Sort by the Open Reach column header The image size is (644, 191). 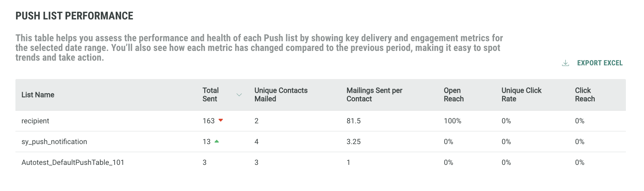click(x=453, y=95)
